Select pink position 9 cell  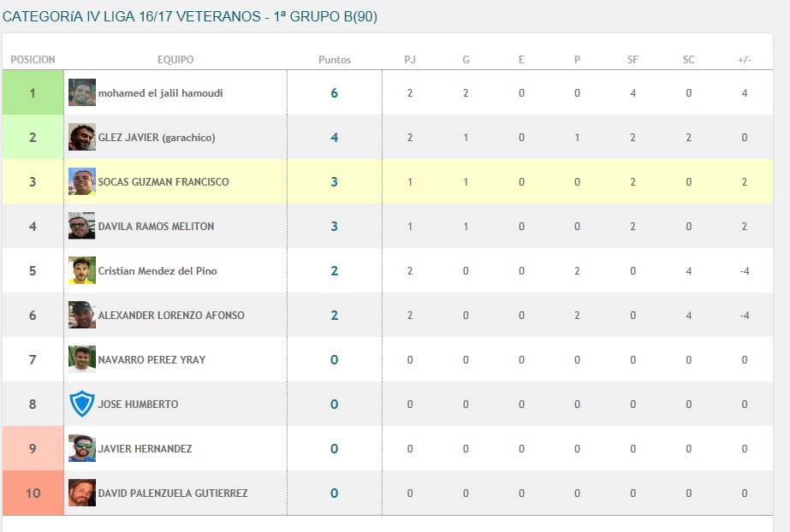33,448
